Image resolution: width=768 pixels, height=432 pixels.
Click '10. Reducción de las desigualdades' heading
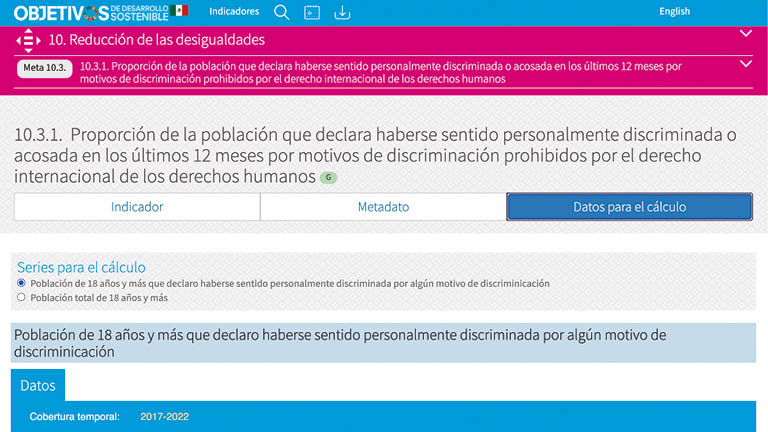pos(157,40)
